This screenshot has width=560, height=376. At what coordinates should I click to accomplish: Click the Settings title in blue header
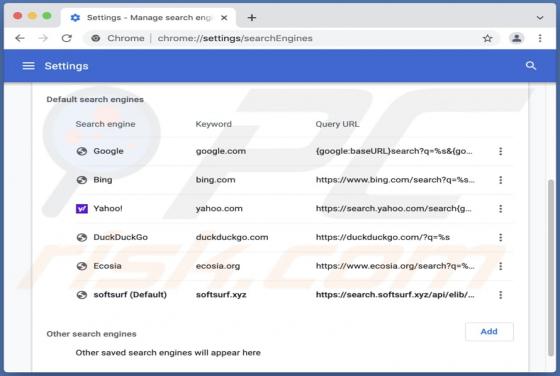pos(66,66)
